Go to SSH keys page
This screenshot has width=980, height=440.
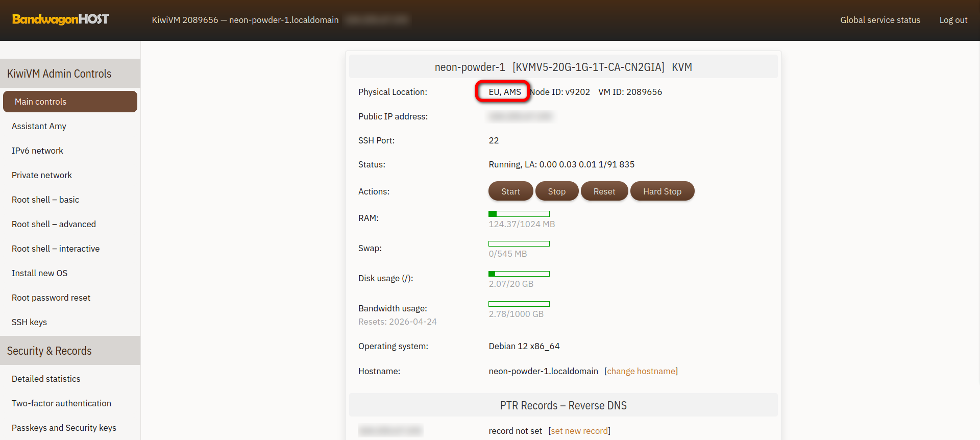point(29,322)
